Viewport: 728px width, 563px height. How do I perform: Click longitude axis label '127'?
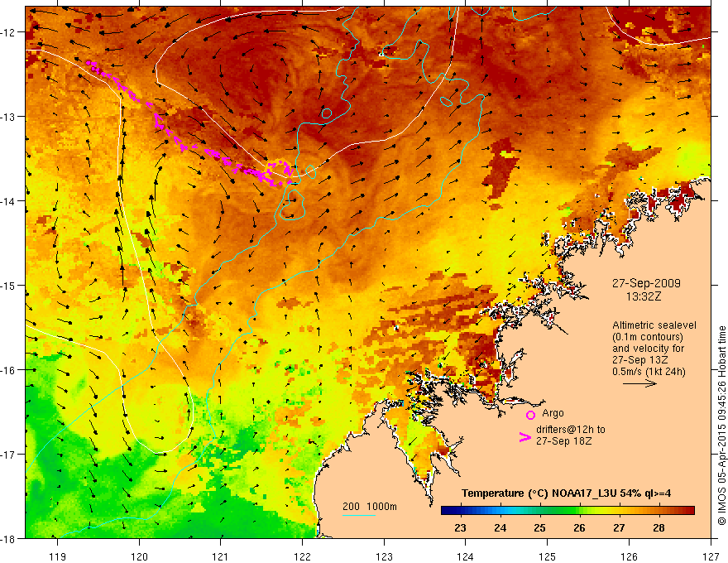pos(711,556)
